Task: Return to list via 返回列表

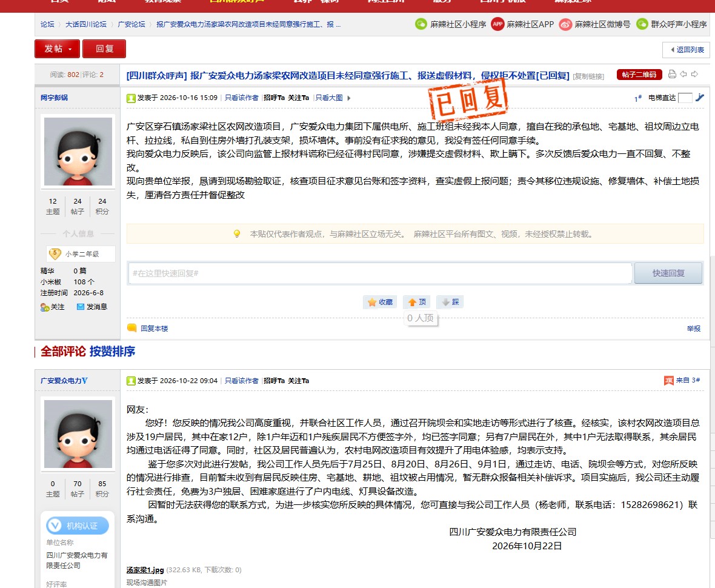Action: pyautogui.click(x=687, y=50)
